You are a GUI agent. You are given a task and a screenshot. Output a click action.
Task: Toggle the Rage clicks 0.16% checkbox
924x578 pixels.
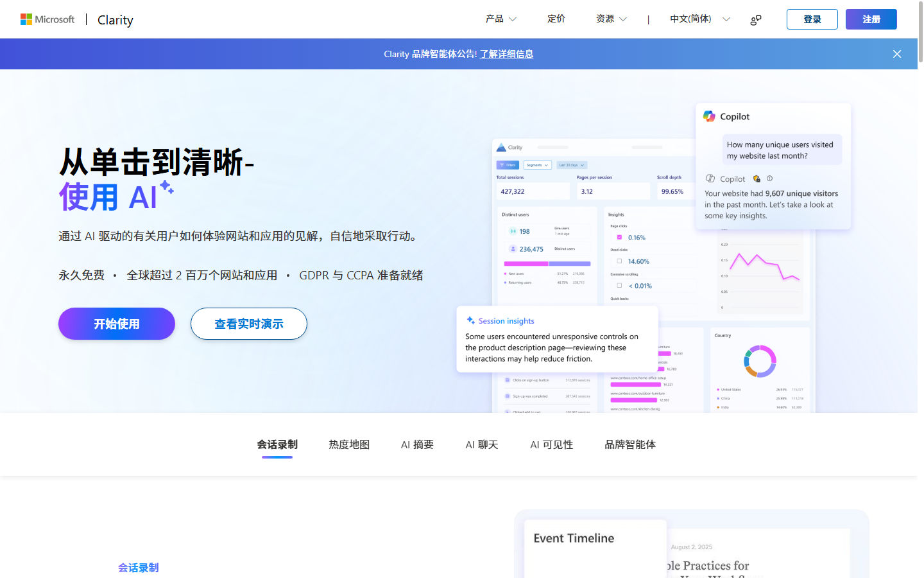[619, 237]
